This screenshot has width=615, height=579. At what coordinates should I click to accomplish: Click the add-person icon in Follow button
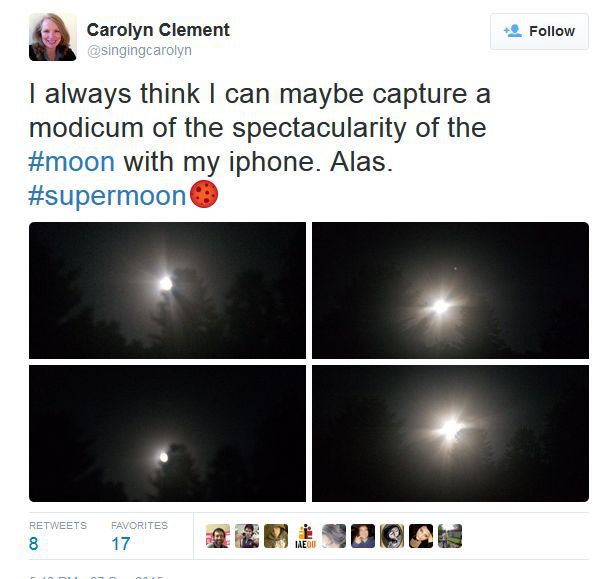click(x=513, y=31)
